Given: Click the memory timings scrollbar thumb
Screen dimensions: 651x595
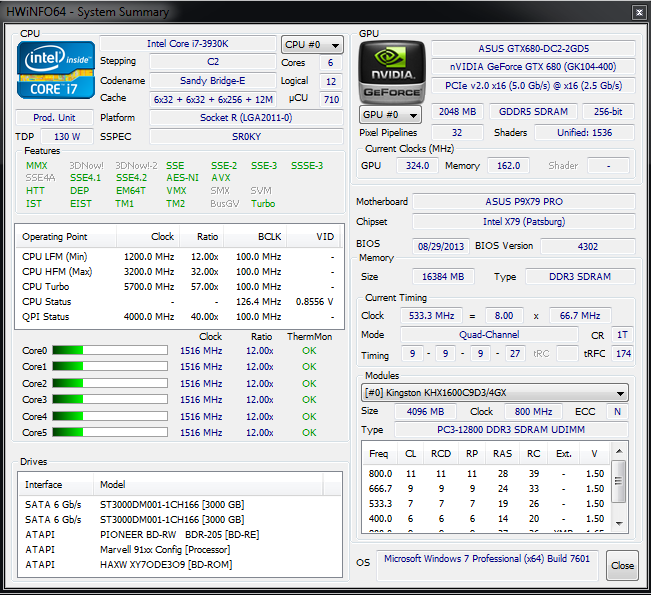Looking at the screenshot, I should pyautogui.click(x=619, y=481).
